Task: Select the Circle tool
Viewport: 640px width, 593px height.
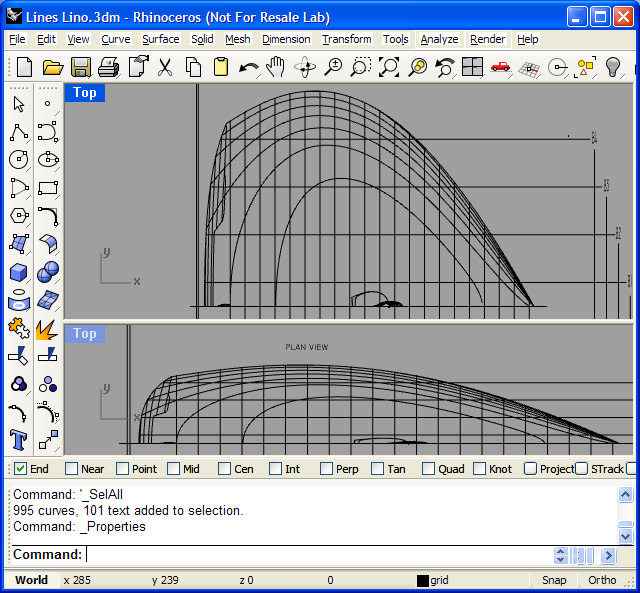Action: 19,160
